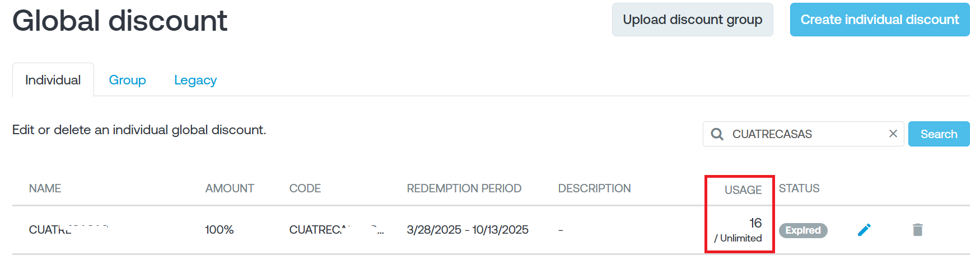Click the USAGE column header
The width and height of the screenshot is (980, 265).
(743, 190)
